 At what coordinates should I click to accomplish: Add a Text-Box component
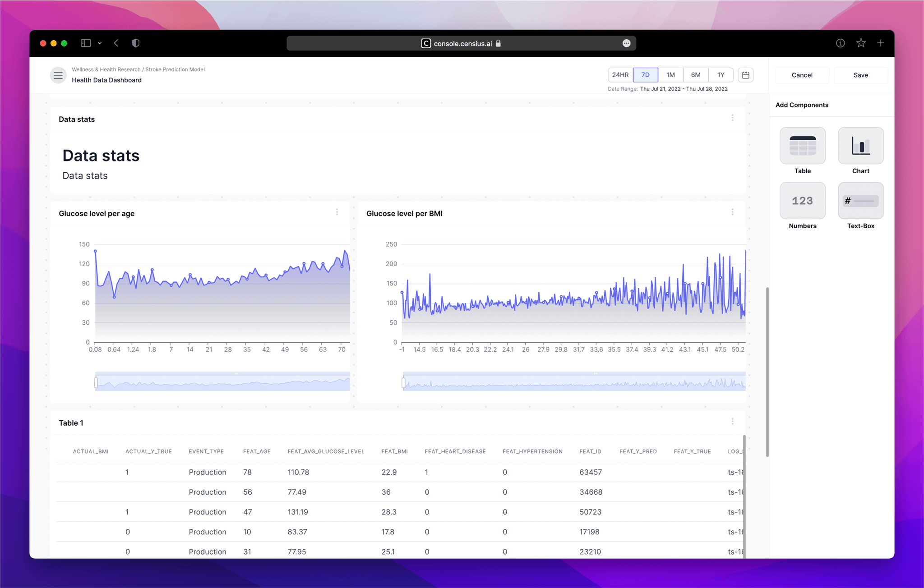861,201
